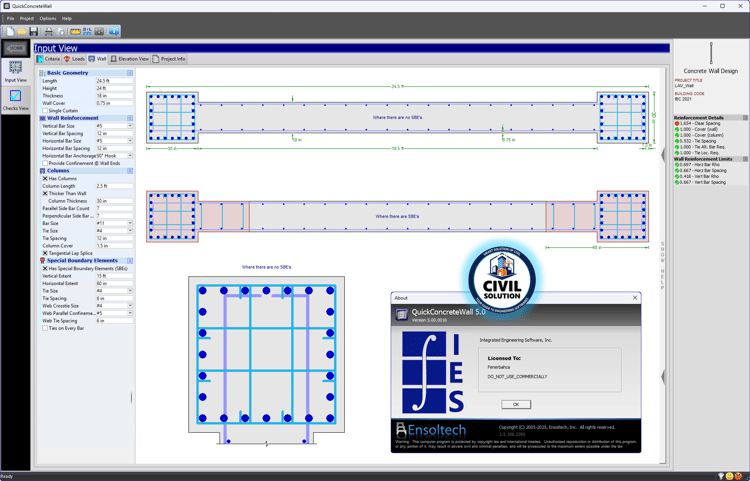
Task: Toggle Tangential Lap Splice checkbox
Action: (45, 253)
